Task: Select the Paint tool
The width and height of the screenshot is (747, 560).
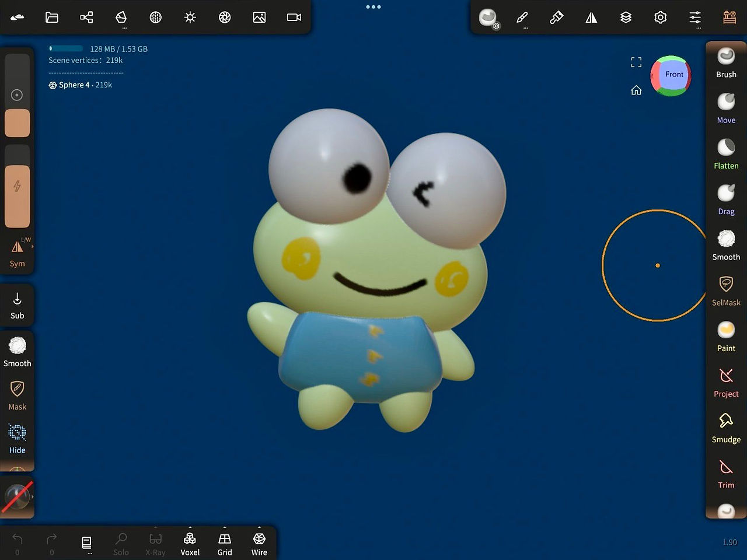Action: pyautogui.click(x=726, y=337)
